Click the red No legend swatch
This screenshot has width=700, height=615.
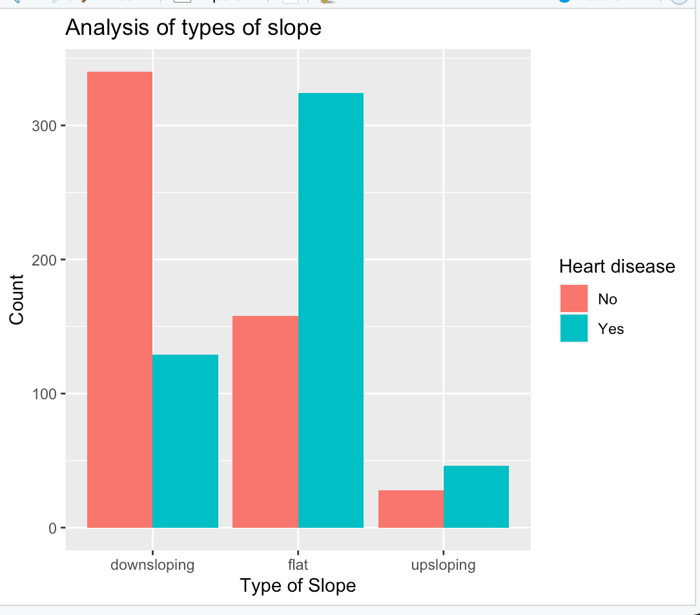574,298
